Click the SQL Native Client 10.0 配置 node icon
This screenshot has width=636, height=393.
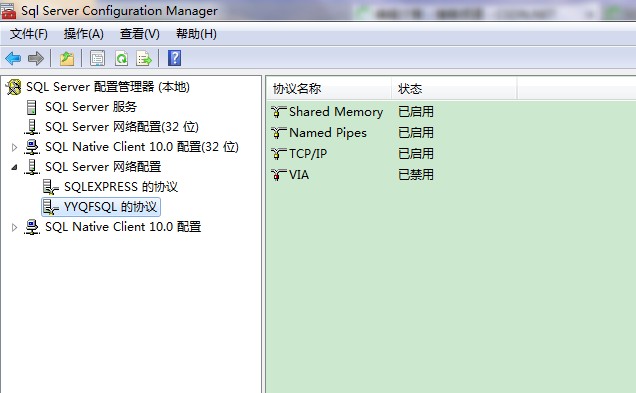[x=32, y=227]
